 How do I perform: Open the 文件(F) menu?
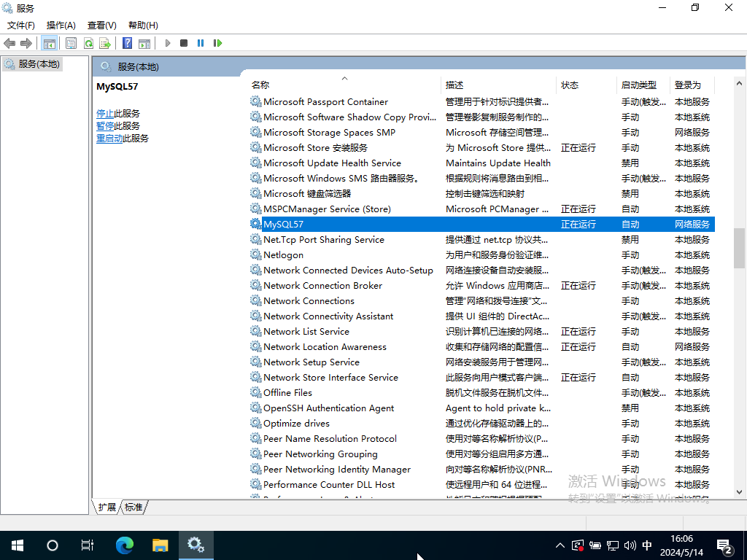click(21, 26)
